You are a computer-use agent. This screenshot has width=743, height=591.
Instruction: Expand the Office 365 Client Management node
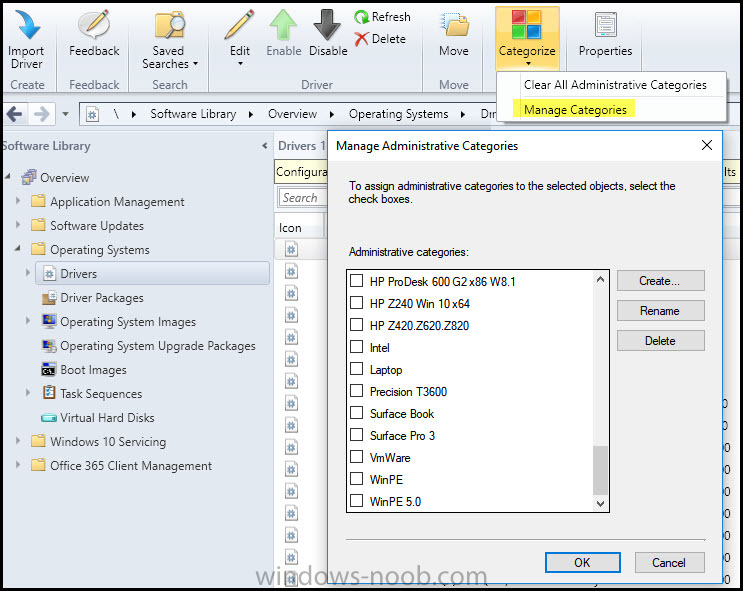[x=18, y=464]
